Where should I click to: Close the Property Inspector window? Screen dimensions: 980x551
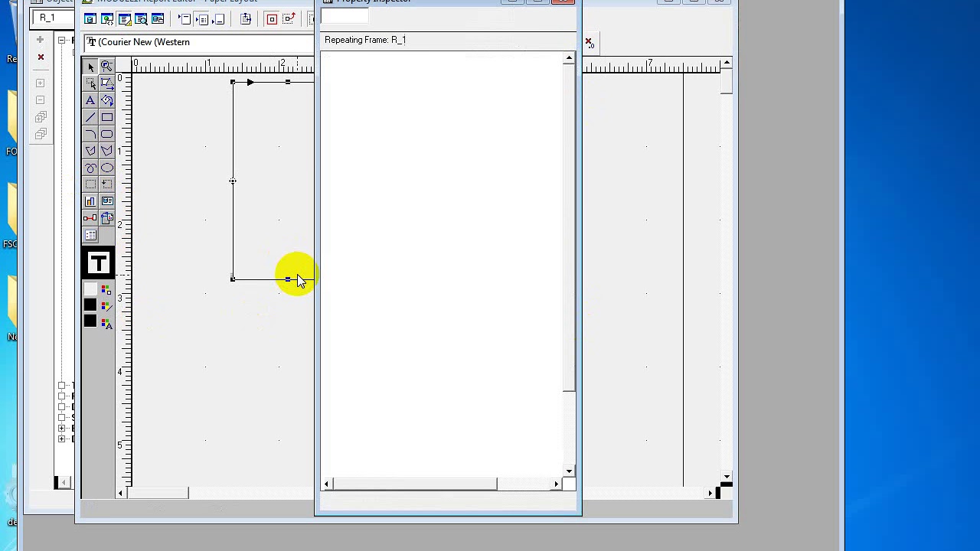[x=563, y=2]
